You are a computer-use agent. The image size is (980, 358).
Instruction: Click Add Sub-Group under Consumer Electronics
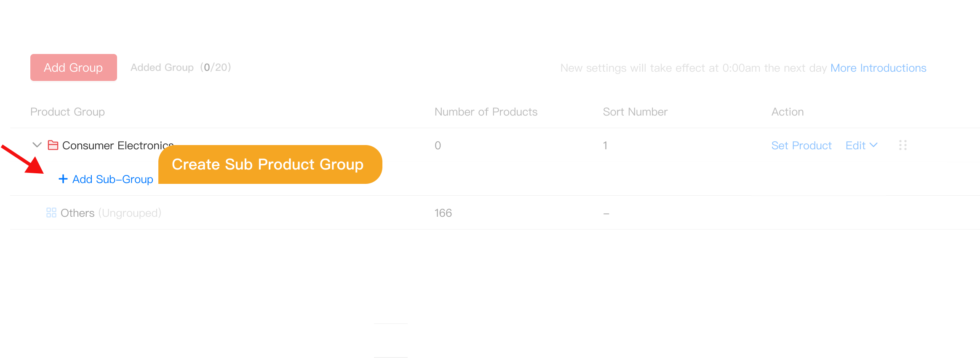[x=112, y=179]
